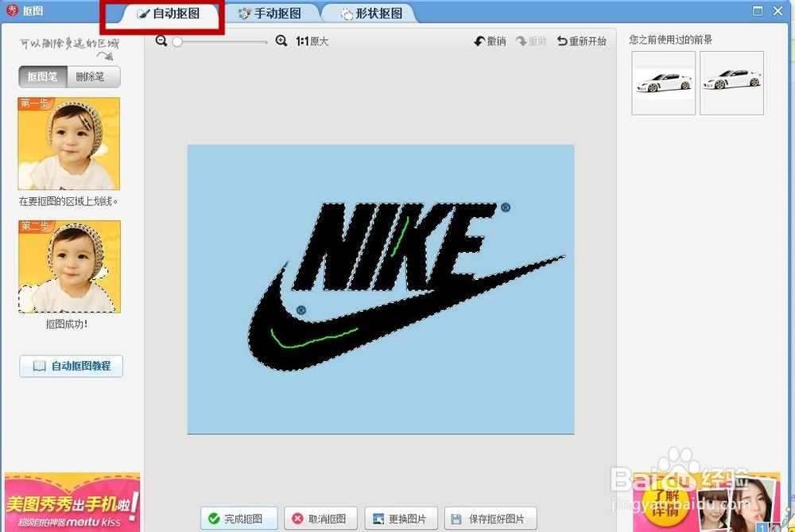Open the 手动抠图 tab
This screenshot has width=795, height=532.
(270, 14)
